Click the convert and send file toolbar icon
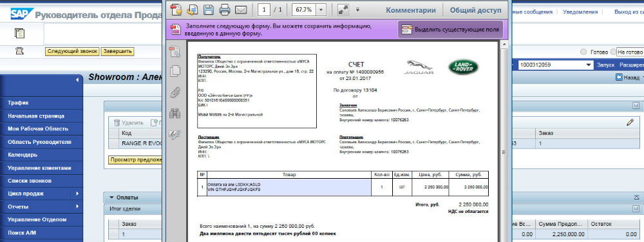The image size is (644, 242). pyautogui.click(x=192, y=9)
